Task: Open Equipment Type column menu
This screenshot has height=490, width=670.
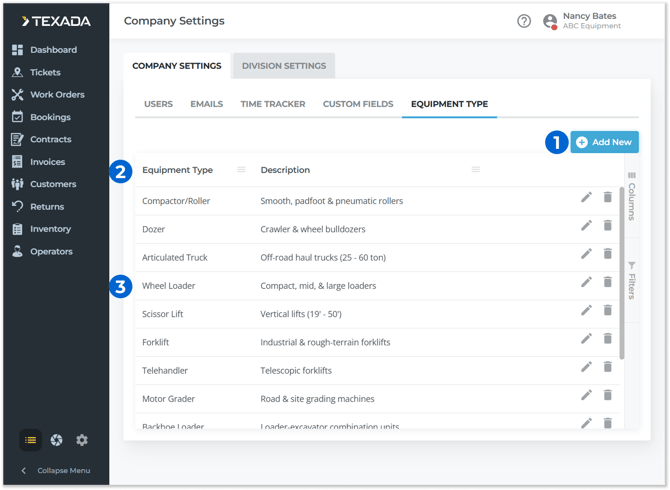Action: [x=241, y=170]
